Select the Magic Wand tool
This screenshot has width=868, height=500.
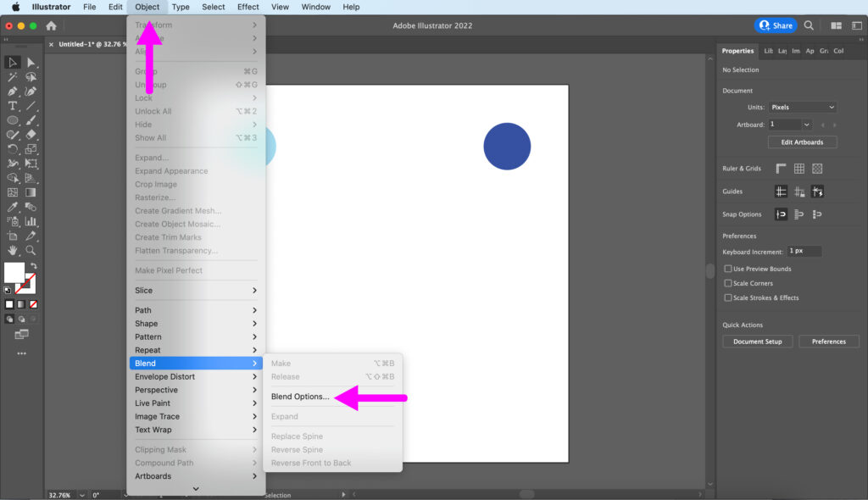[13, 77]
